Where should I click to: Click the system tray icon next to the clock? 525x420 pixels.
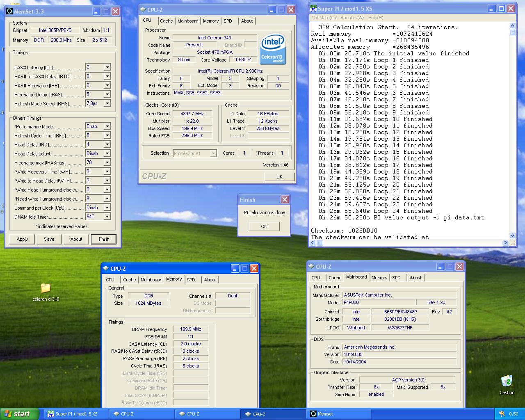click(x=501, y=414)
